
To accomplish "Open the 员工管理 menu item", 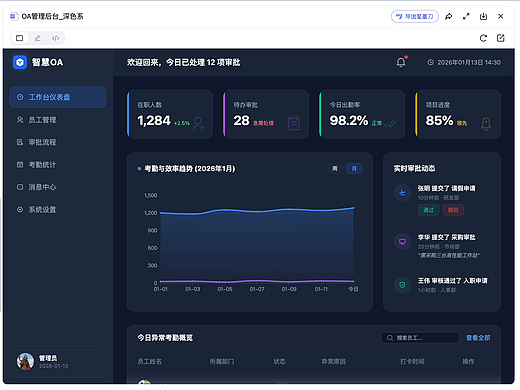I will (x=58, y=120).
